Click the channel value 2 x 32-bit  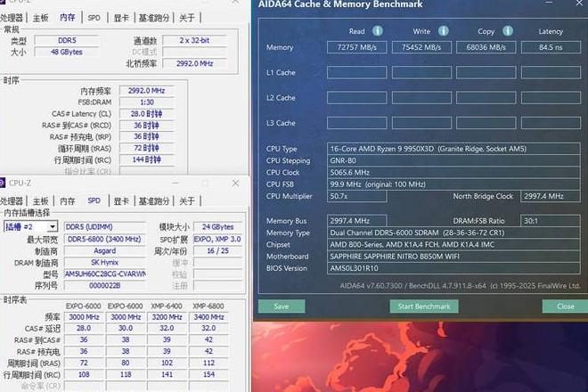point(194,40)
